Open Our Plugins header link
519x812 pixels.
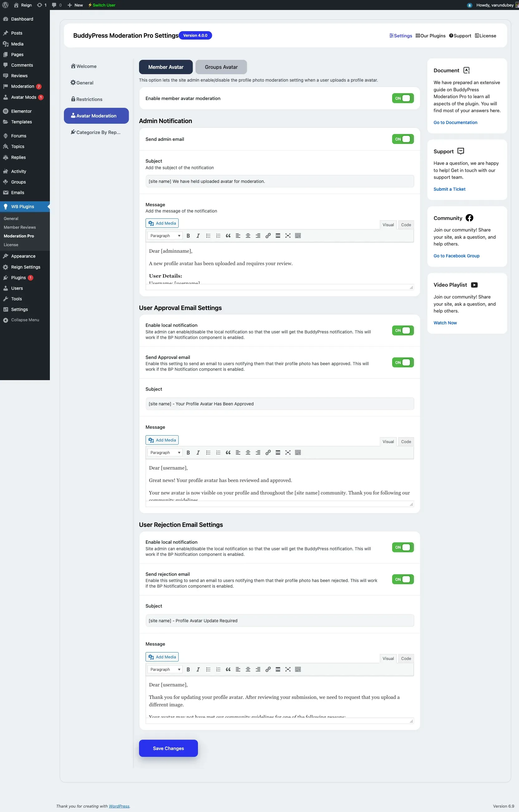(x=430, y=36)
